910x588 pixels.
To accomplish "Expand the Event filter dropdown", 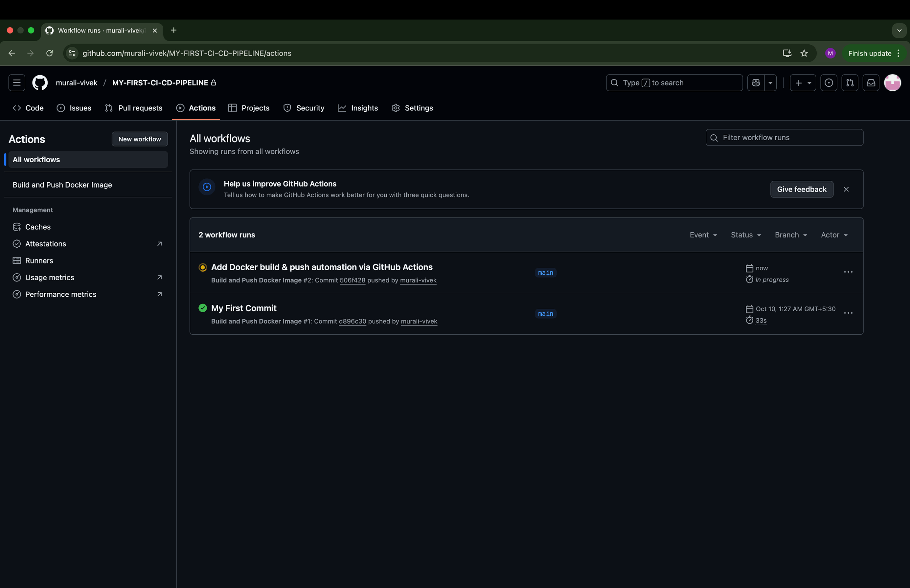I will coord(703,235).
